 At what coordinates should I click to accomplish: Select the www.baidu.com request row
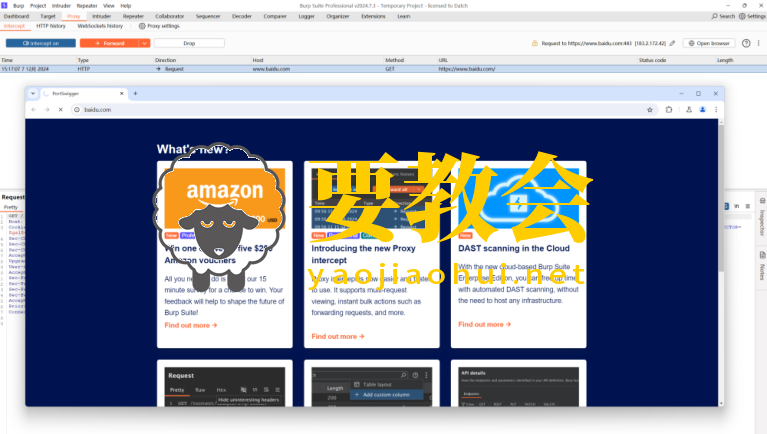click(x=384, y=69)
